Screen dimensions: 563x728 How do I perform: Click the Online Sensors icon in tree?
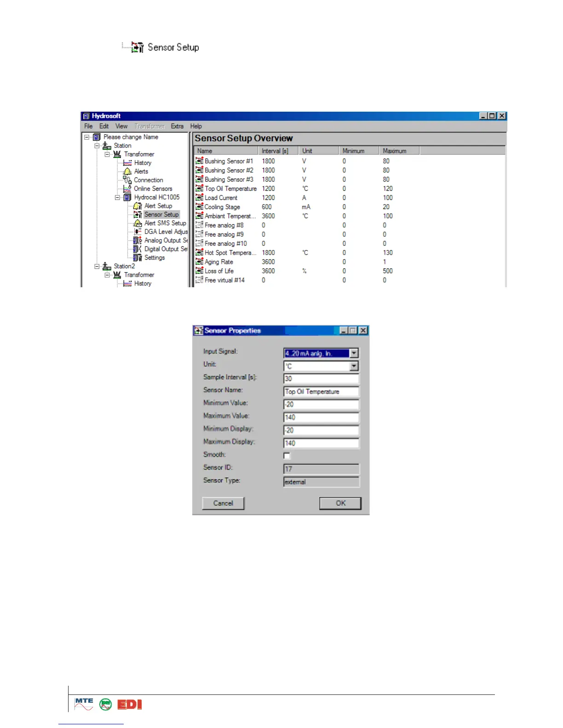point(127,188)
